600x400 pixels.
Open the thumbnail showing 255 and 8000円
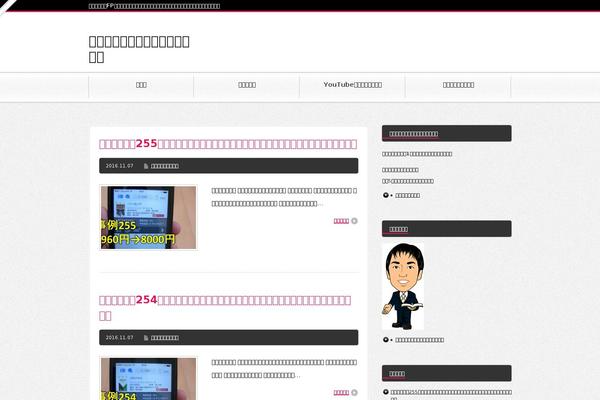[x=148, y=217]
